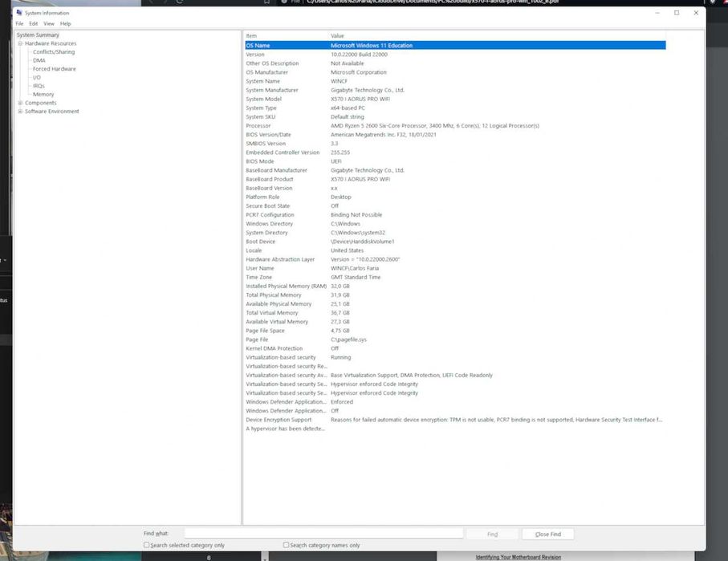Select the SMBIOS Version row

point(455,144)
